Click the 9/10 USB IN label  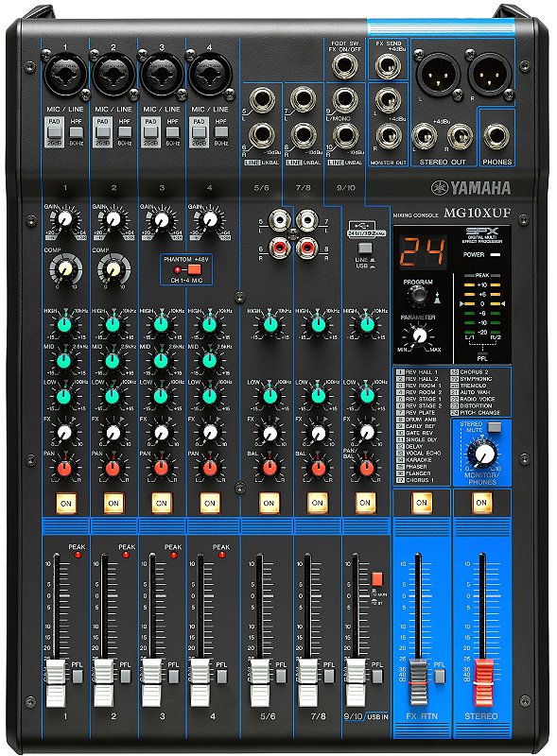pyautogui.click(x=366, y=716)
